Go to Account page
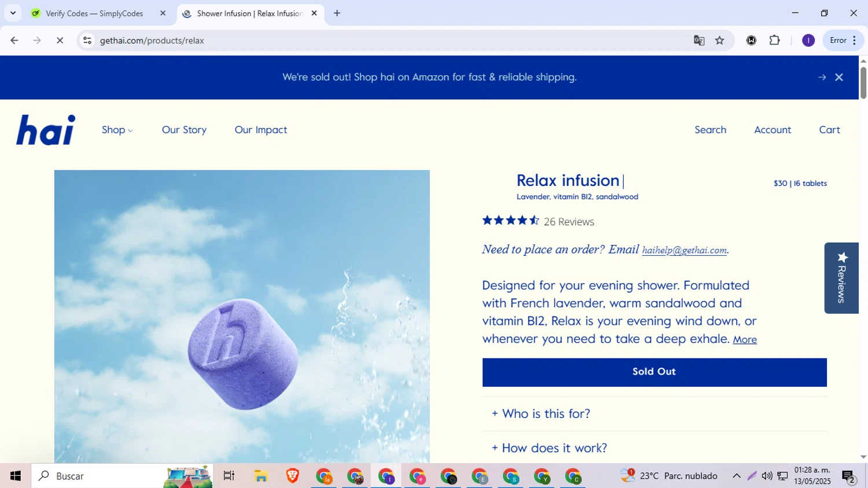The image size is (868, 488). tap(773, 130)
